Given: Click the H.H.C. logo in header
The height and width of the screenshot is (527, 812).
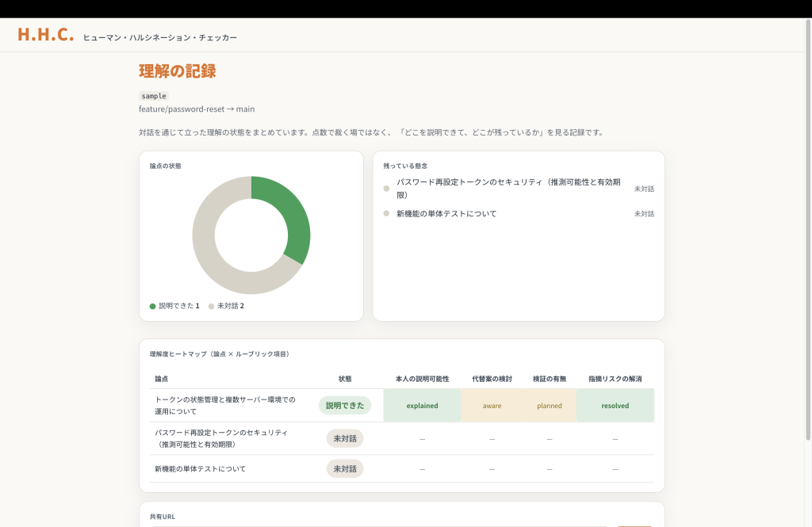Looking at the screenshot, I should pos(45,34).
